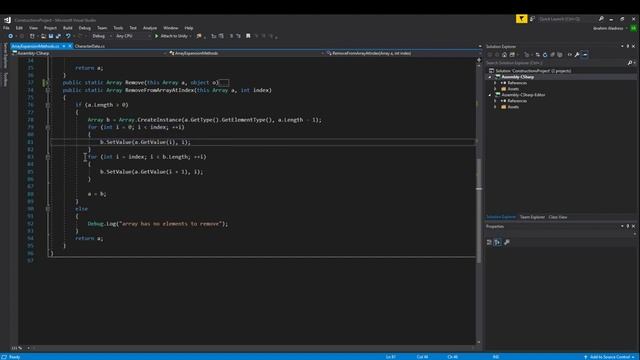Image resolution: width=640 pixels, height=360 pixels.
Task: Collapse the else block outline toggle
Action: pos(48,209)
